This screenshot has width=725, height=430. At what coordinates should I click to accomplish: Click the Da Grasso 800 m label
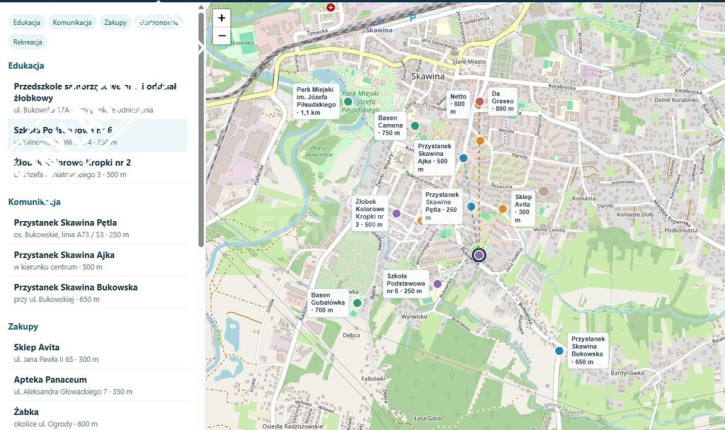[x=503, y=101]
